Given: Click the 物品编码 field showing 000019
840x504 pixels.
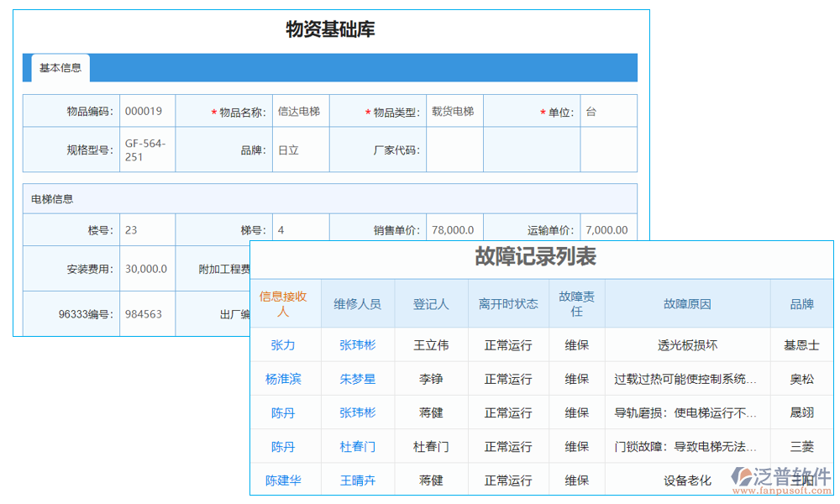Looking at the screenshot, I should [146, 110].
